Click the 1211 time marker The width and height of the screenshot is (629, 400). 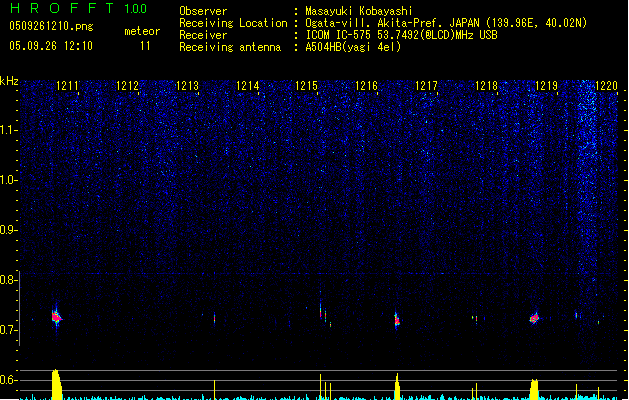(67, 86)
